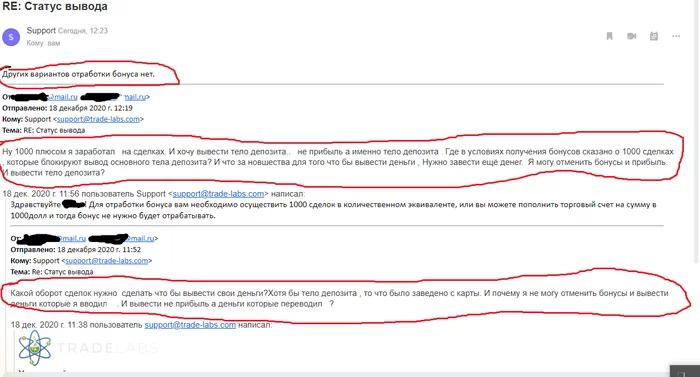Image resolution: width=700 pixels, height=377 pixels.
Task: Click the Support sender avatar circle
Action: (11, 37)
